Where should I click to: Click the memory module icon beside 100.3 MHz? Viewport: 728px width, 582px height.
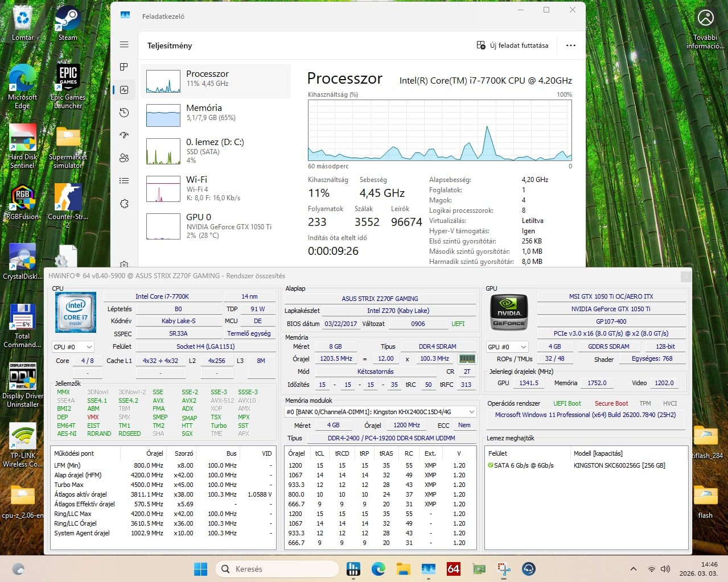tap(467, 359)
